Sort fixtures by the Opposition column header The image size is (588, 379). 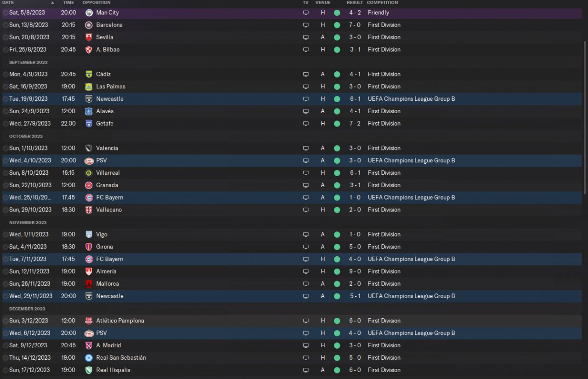pyautogui.click(x=96, y=3)
